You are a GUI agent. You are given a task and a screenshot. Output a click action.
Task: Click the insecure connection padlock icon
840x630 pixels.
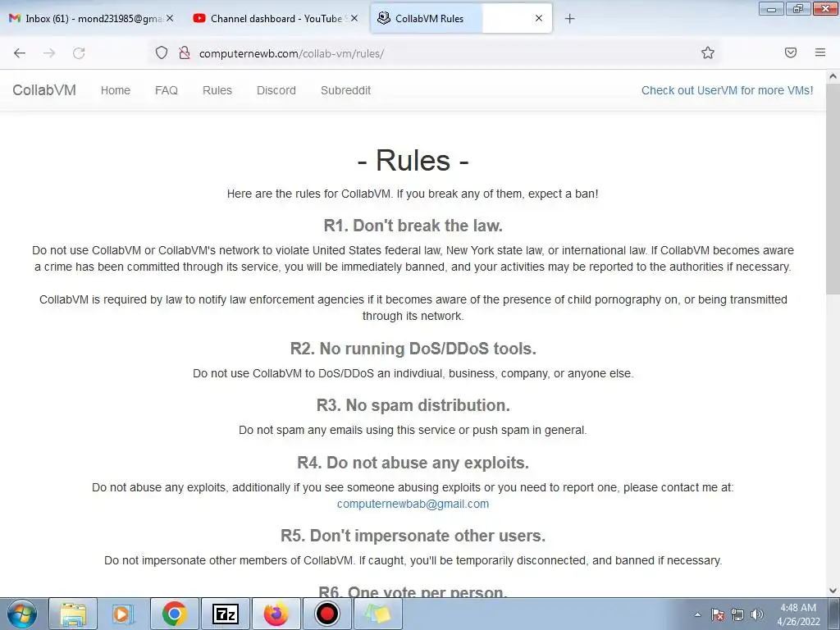185,52
